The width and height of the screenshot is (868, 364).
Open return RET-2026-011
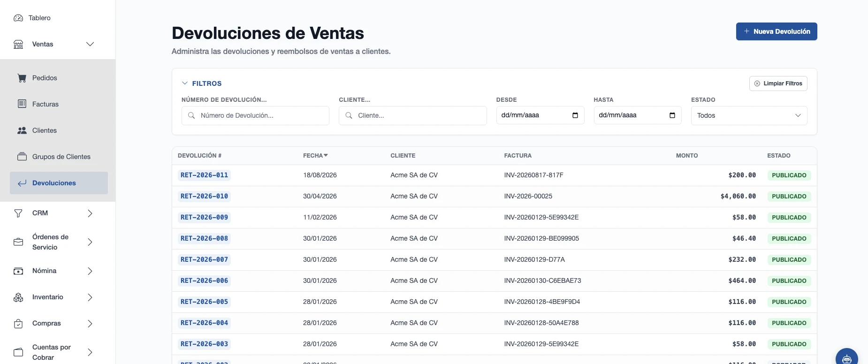204,175
